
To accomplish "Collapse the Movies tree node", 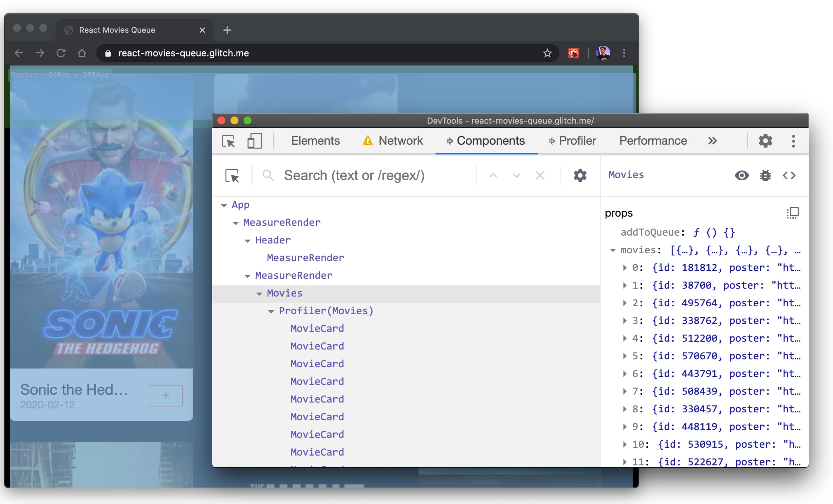I will pos(259,294).
